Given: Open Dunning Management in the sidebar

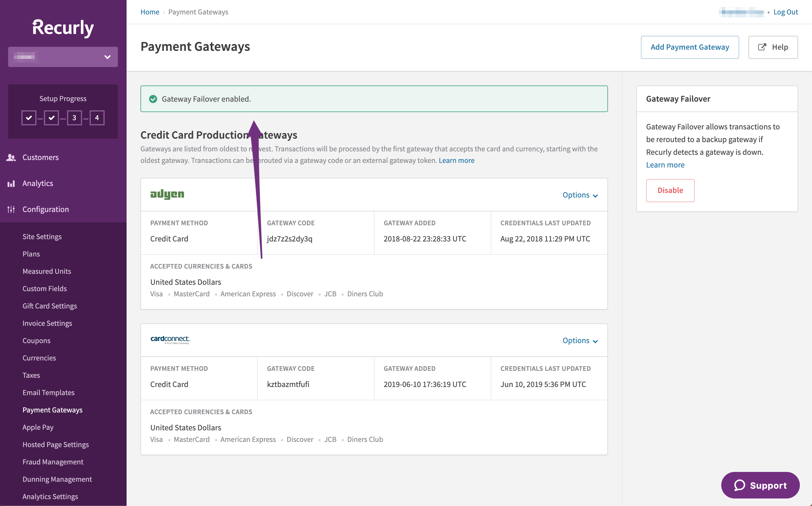Looking at the screenshot, I should tap(57, 479).
